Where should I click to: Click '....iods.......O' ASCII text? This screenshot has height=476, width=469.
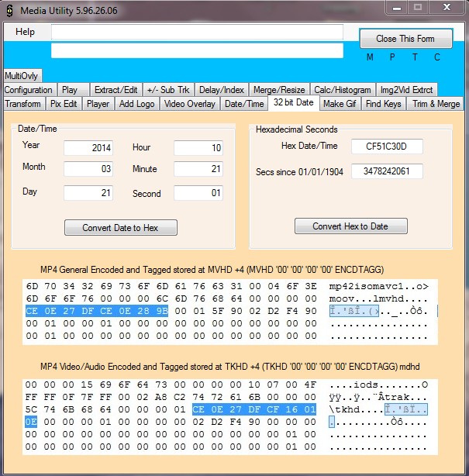click(x=378, y=385)
